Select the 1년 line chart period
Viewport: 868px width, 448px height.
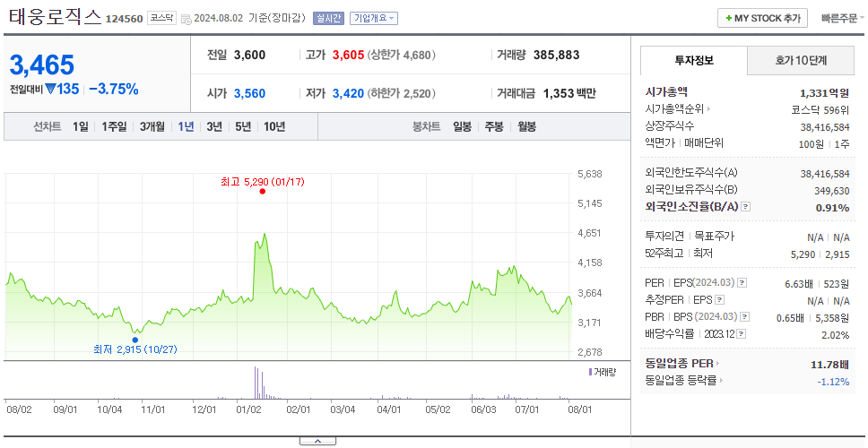point(186,126)
